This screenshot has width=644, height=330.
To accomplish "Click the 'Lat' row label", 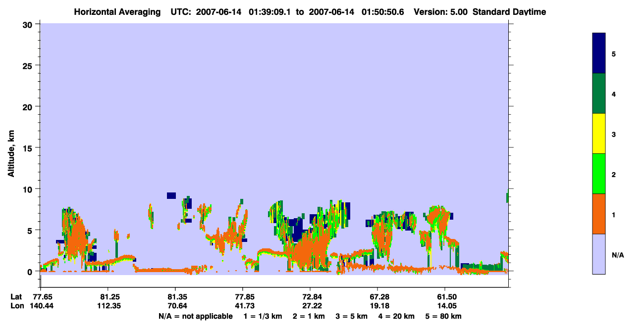I will [16, 297].
